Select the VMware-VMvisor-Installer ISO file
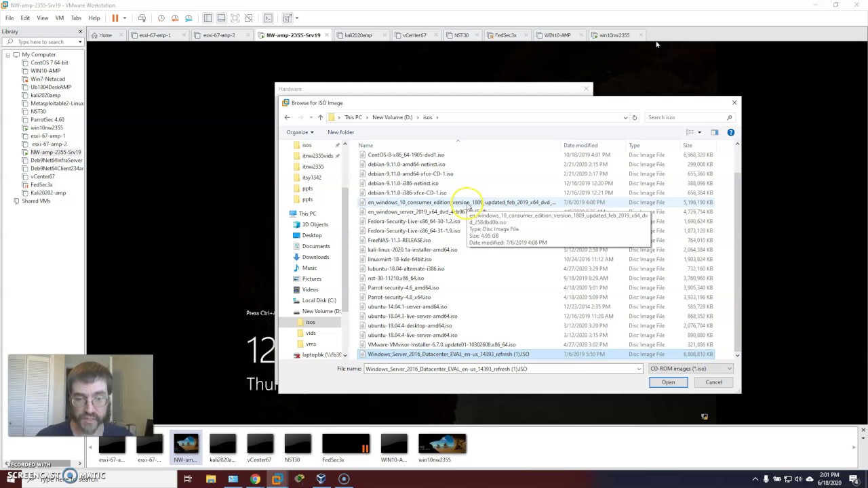Viewport: 868px width, 488px height. (441, 344)
